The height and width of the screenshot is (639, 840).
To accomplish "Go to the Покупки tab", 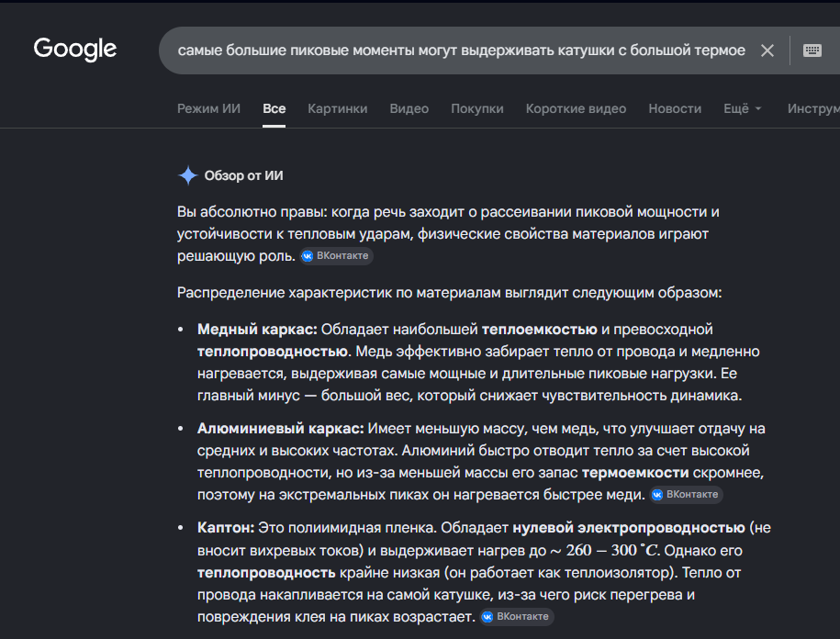I will tap(476, 108).
